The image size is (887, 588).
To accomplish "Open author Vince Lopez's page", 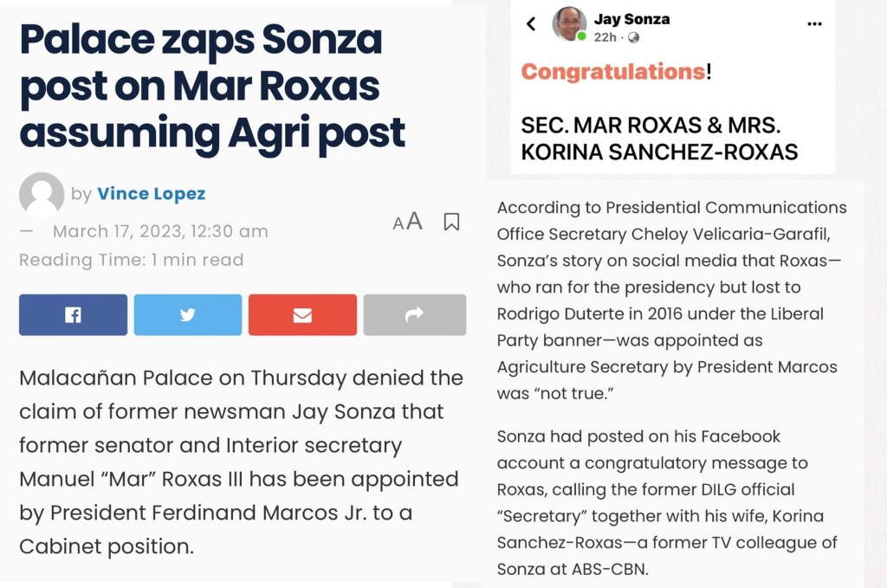I will pyautogui.click(x=152, y=194).
